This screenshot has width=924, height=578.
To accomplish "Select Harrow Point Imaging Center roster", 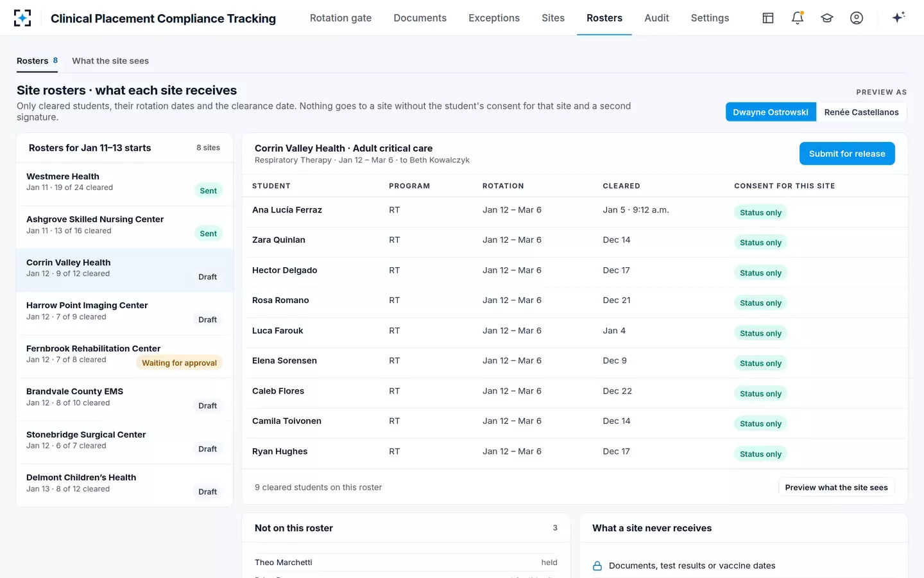I will click(124, 313).
